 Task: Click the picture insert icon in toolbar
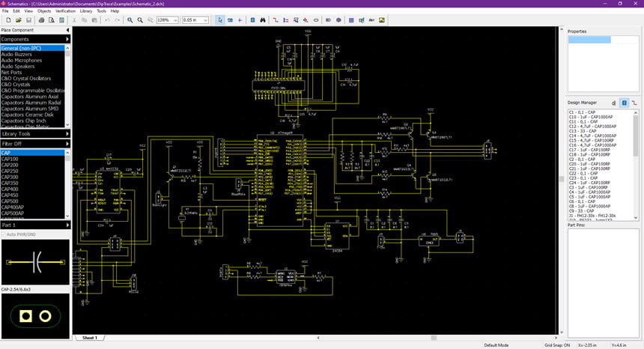(x=382, y=19)
